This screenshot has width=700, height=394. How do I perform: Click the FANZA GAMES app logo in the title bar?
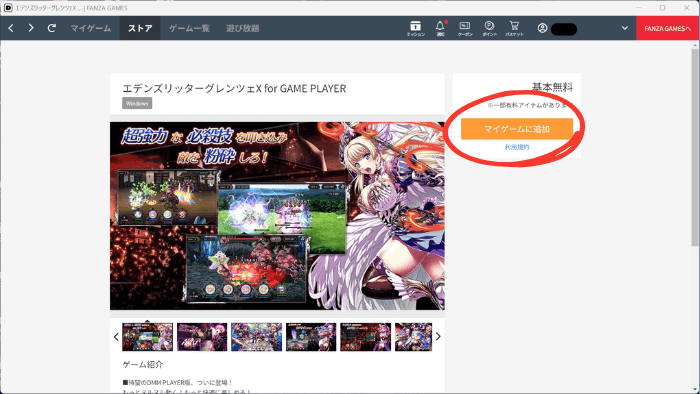click(8, 8)
